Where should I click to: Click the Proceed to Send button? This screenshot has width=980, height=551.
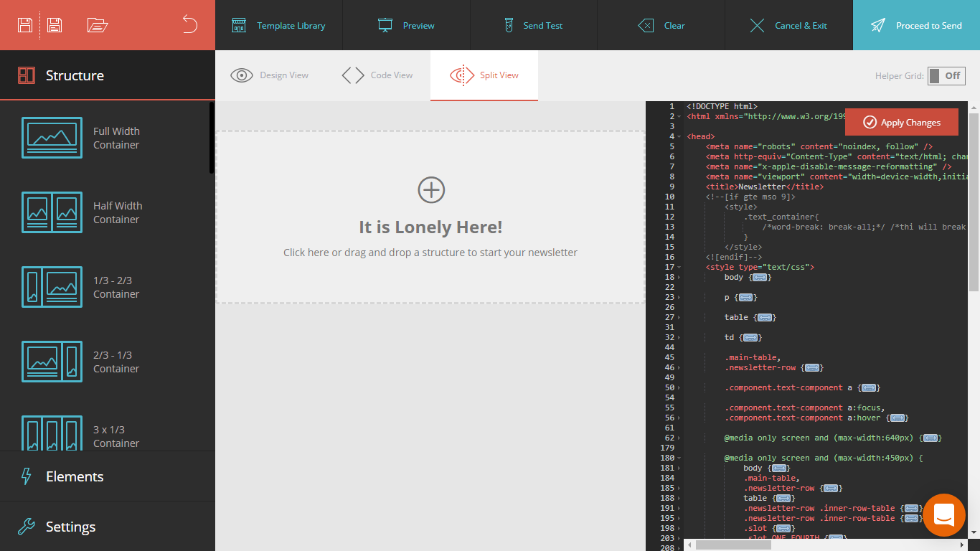coord(916,25)
